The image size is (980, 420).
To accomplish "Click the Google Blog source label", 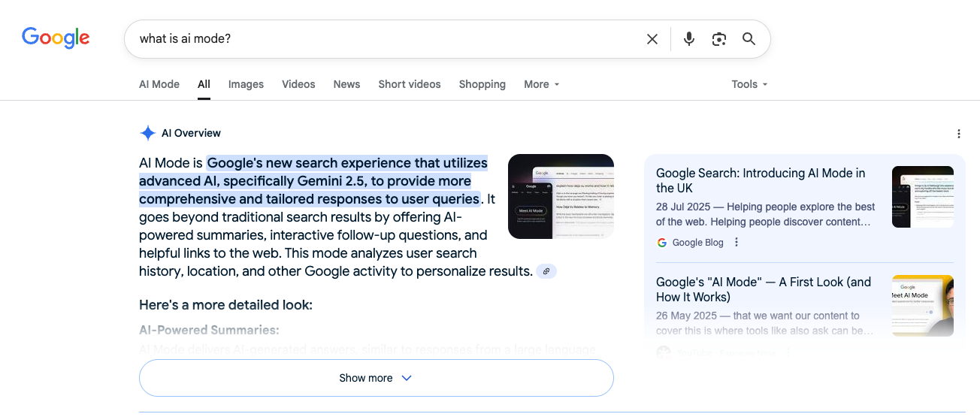I will click(697, 243).
